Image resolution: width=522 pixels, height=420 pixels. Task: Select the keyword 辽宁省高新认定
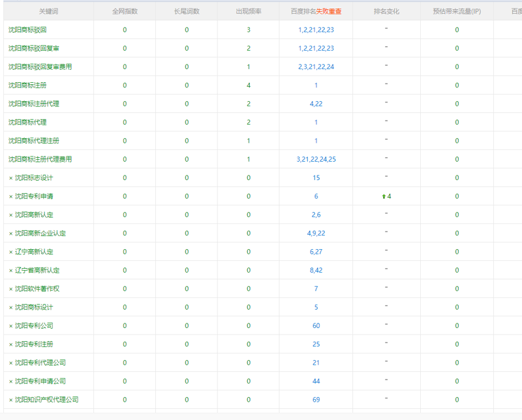pyautogui.click(x=37, y=270)
